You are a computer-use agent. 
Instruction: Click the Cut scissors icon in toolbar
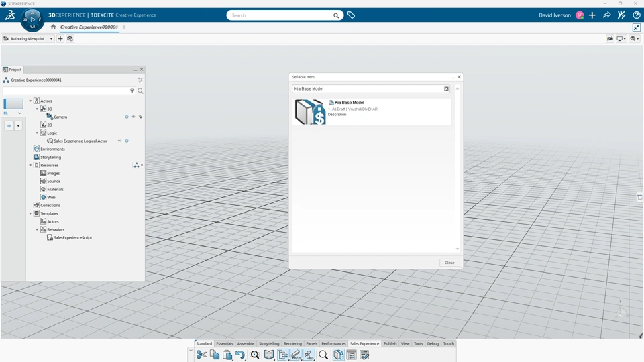pyautogui.click(x=201, y=355)
